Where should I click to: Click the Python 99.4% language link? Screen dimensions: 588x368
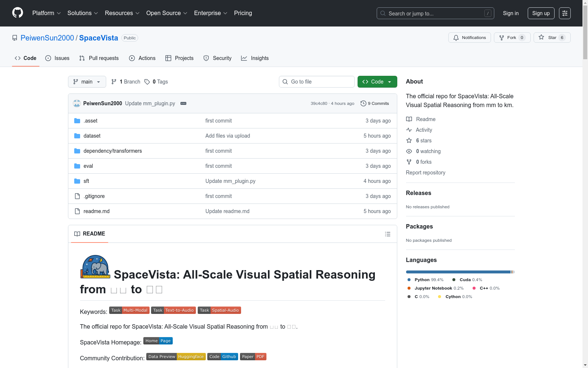[426, 280]
